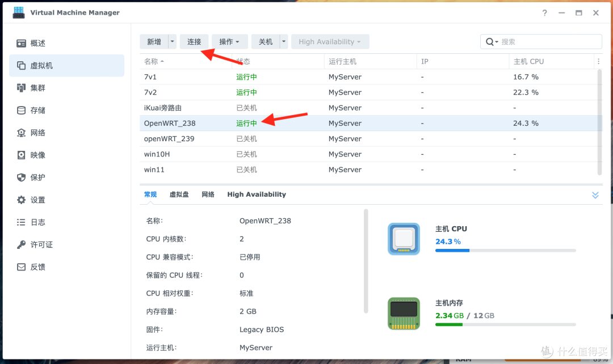Open the 概述 (Overview) section

coord(36,43)
